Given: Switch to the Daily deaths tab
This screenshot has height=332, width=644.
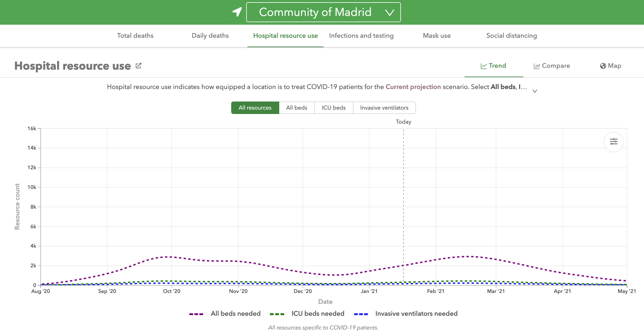Looking at the screenshot, I should 210,36.
